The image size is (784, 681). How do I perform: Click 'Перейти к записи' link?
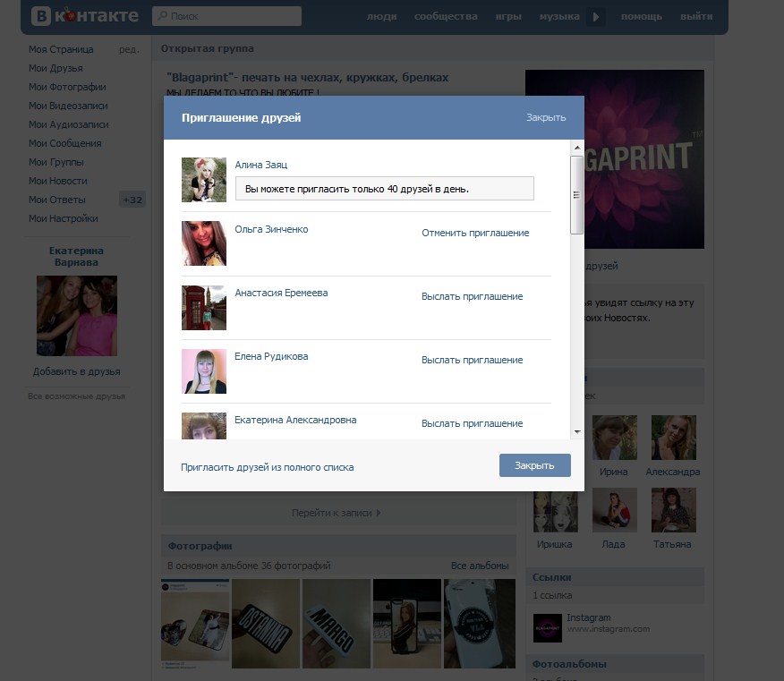[336, 513]
